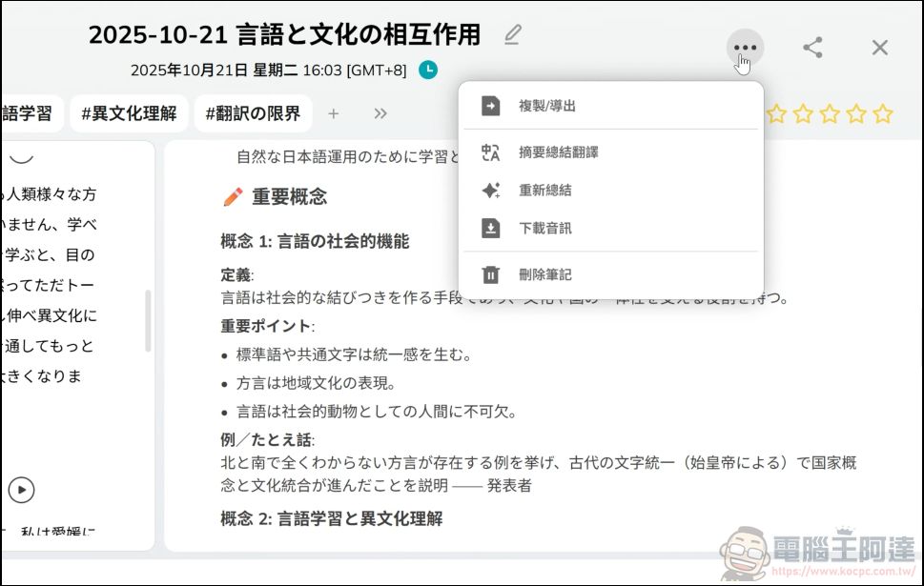Image resolution: width=924 pixels, height=586 pixels.
Task: Add a new tag with the plus button
Action: tap(333, 113)
